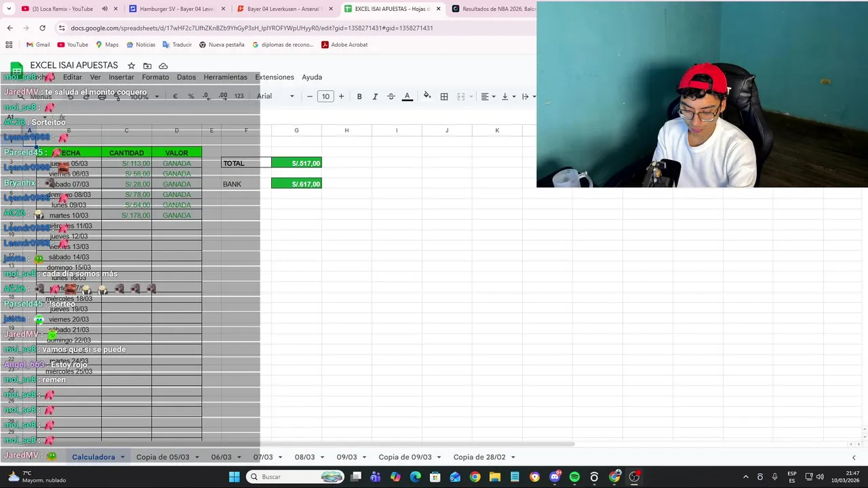
Task: Apply strikethrough formatting
Action: (x=391, y=96)
